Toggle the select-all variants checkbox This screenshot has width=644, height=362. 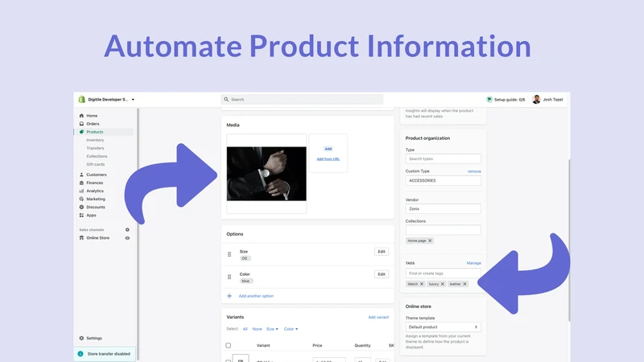(229, 345)
